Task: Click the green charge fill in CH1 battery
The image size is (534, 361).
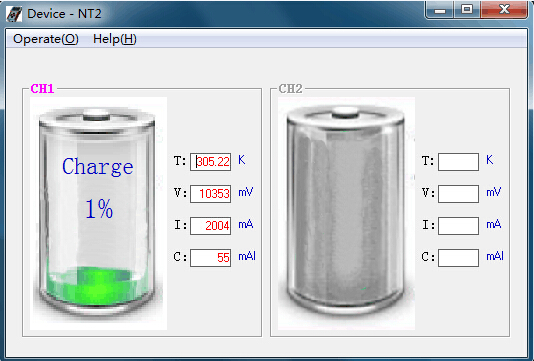Action: 97,285
